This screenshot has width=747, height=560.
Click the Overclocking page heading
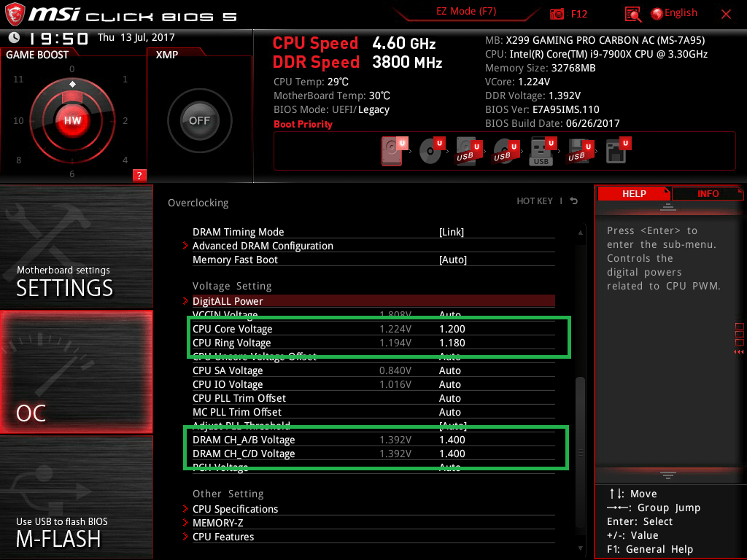(198, 203)
